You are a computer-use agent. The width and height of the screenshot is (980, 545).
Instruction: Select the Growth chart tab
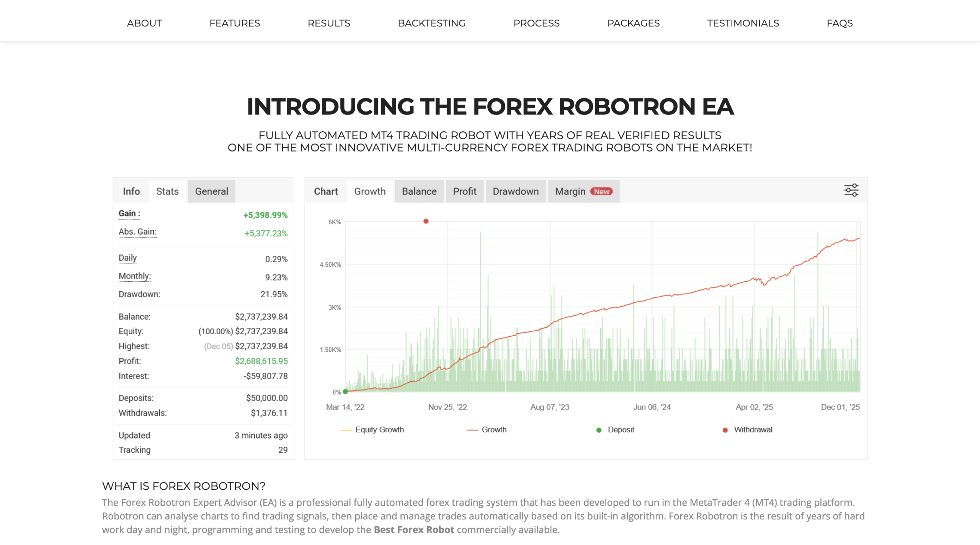pos(369,191)
